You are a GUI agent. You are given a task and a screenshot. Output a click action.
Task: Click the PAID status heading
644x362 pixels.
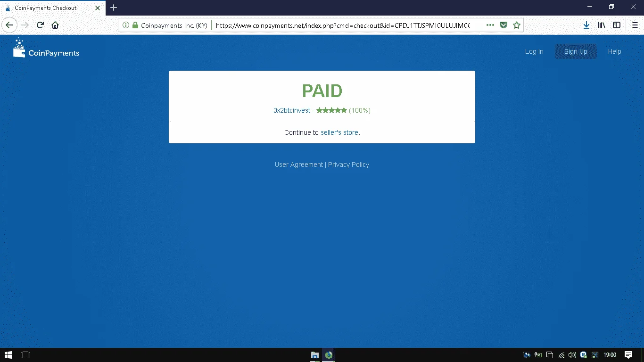[322, 91]
